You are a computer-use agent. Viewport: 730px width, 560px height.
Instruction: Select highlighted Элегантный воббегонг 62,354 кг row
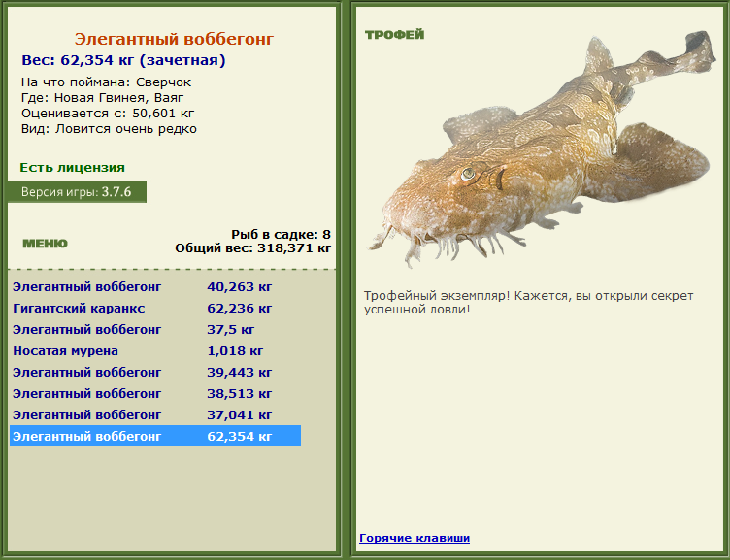[x=155, y=436]
